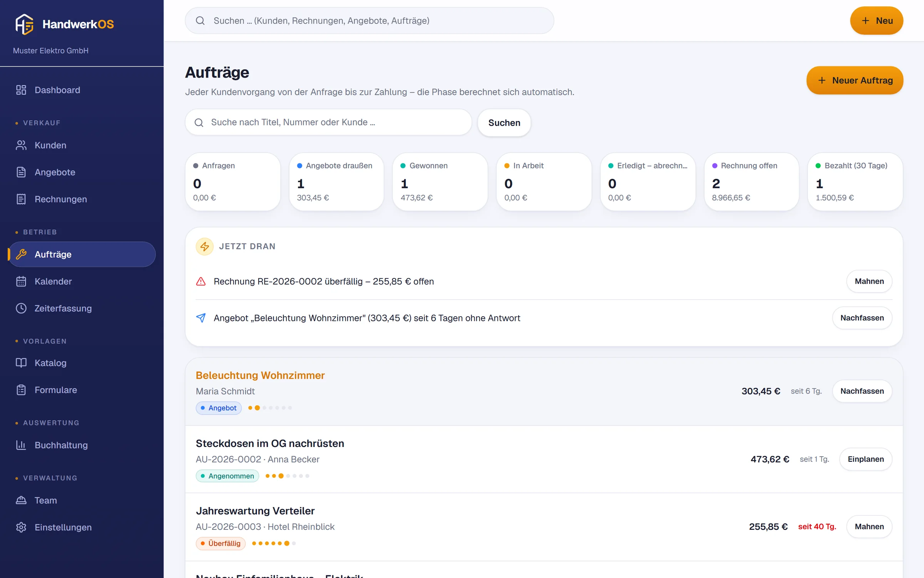Select the Angebote draußen phase card
The image size is (924, 578).
pyautogui.click(x=336, y=181)
